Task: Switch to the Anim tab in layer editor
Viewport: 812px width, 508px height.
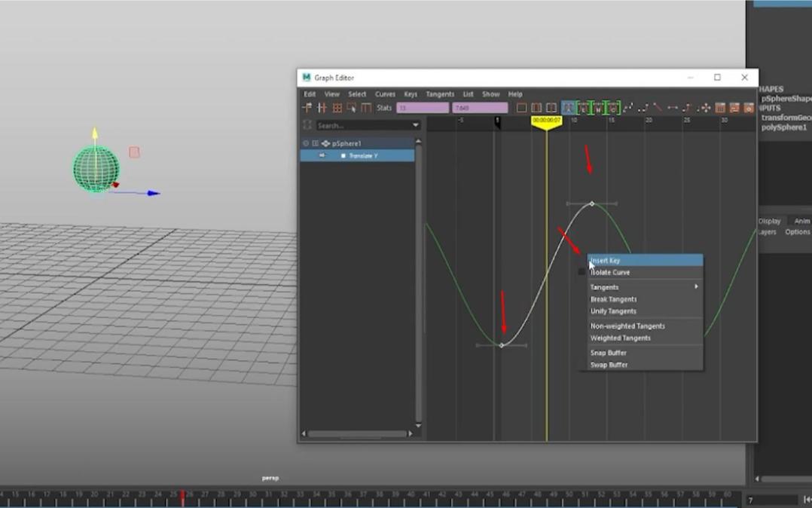Action: (801, 221)
